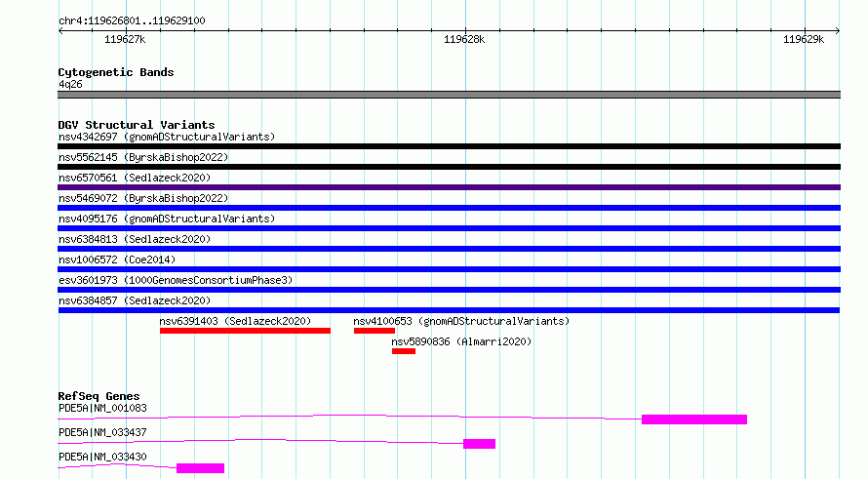Select the blue bar below nsv6384813
This screenshot has height=479, width=868.
(x=449, y=249)
